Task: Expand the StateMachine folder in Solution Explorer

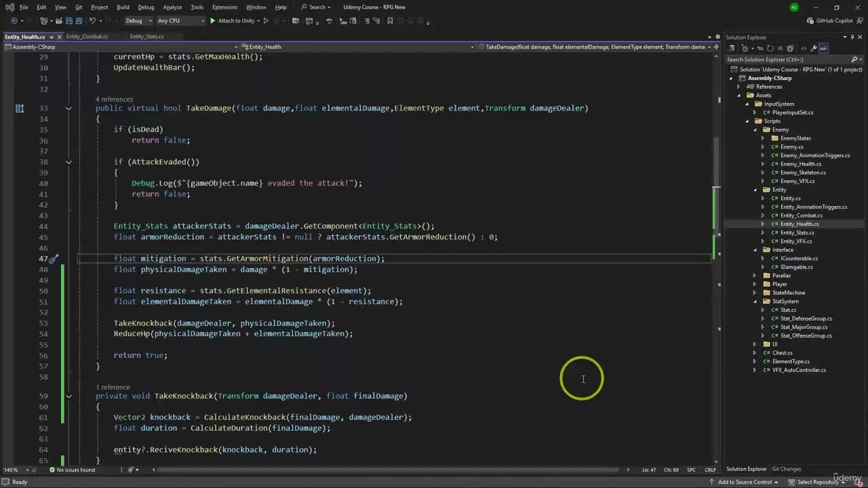Action: (x=755, y=293)
